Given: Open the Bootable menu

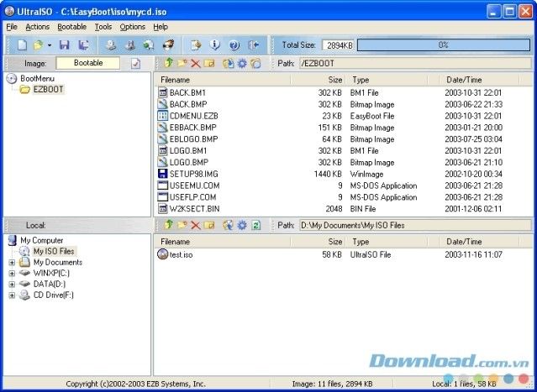Looking at the screenshot, I should coord(72,27).
